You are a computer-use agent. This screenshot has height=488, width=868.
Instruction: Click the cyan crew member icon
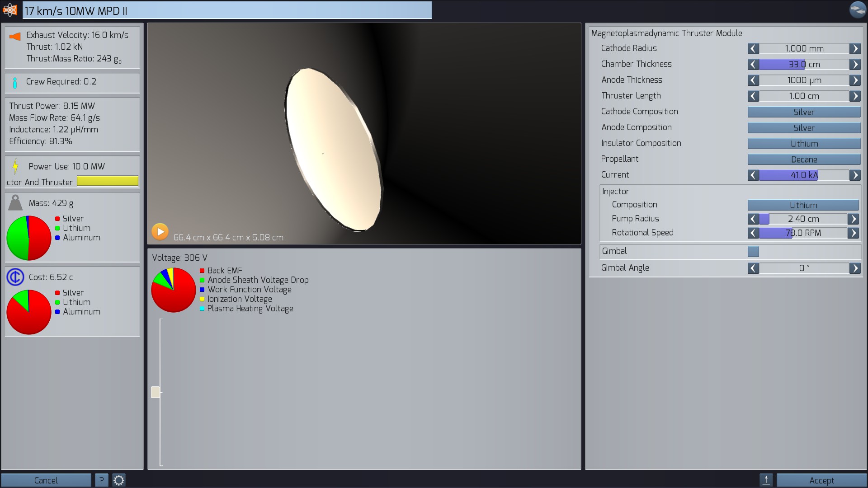click(15, 83)
